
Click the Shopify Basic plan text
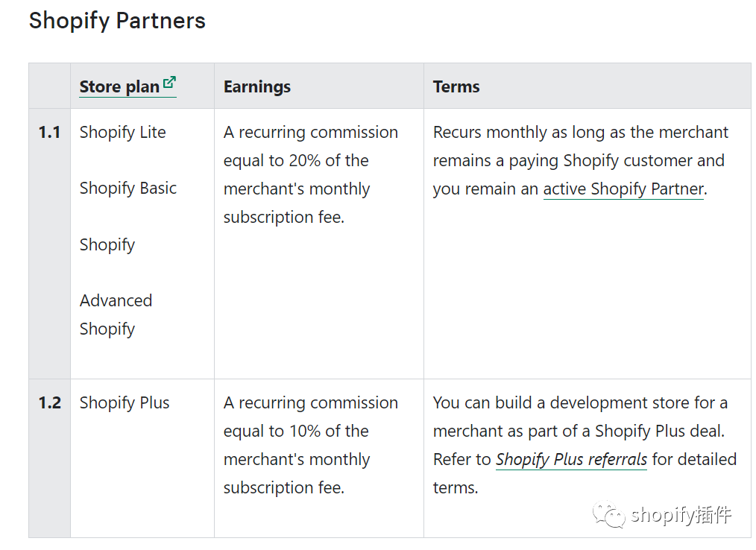pos(127,188)
